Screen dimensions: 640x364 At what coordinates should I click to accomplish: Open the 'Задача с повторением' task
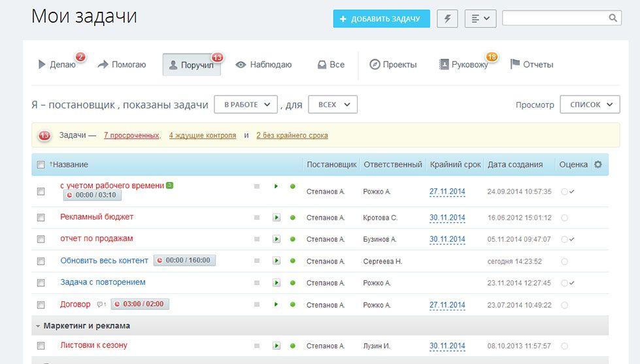103,282
